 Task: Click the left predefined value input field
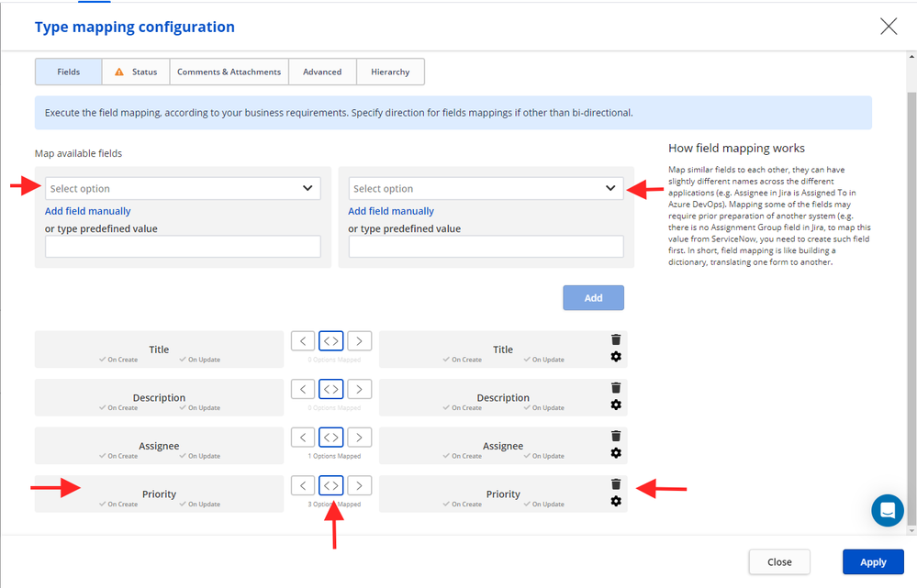click(181, 246)
